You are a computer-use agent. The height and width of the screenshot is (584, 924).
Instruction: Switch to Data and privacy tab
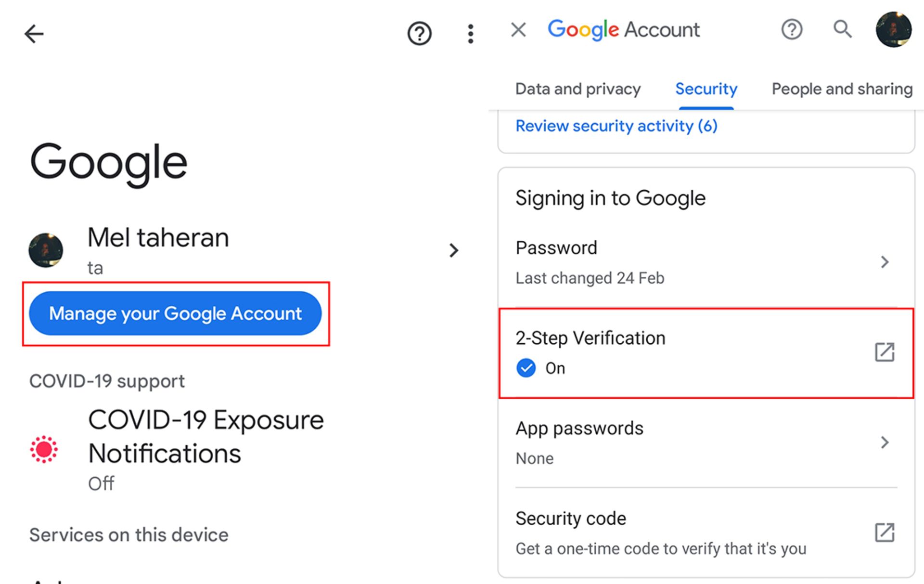tap(578, 89)
